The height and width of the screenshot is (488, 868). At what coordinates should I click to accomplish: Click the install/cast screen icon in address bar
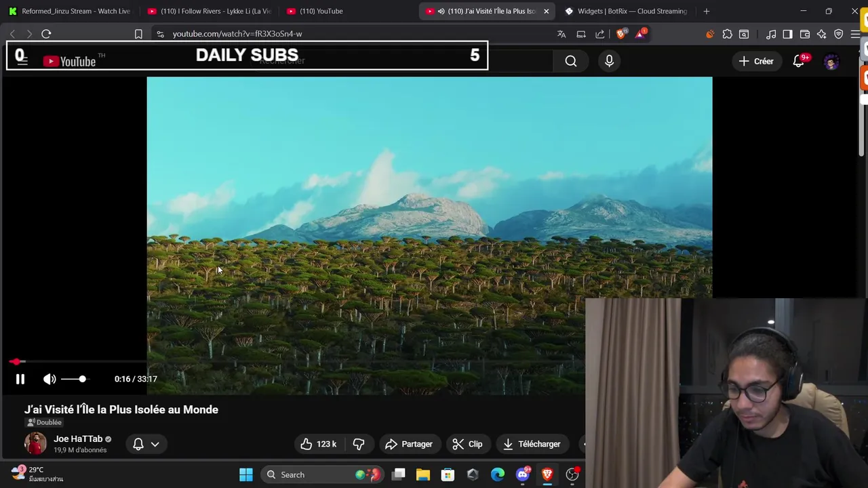pos(581,34)
